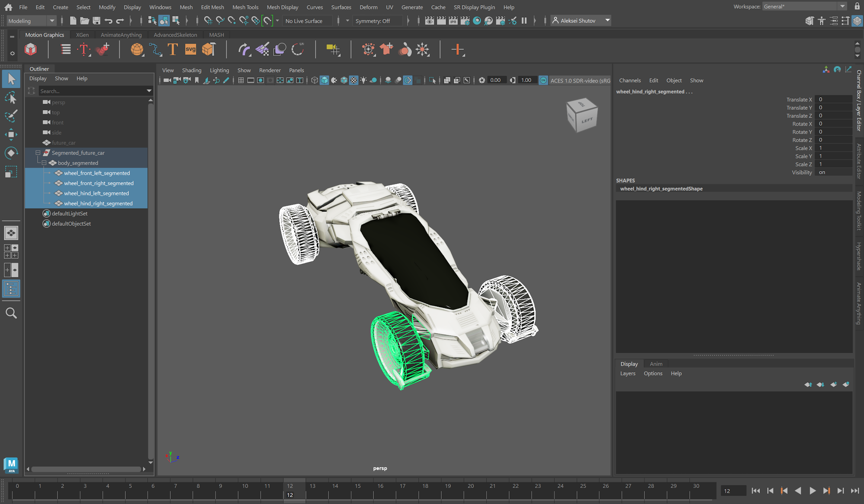
Task: Click the polygon sphere shelf icon
Action: (137, 50)
